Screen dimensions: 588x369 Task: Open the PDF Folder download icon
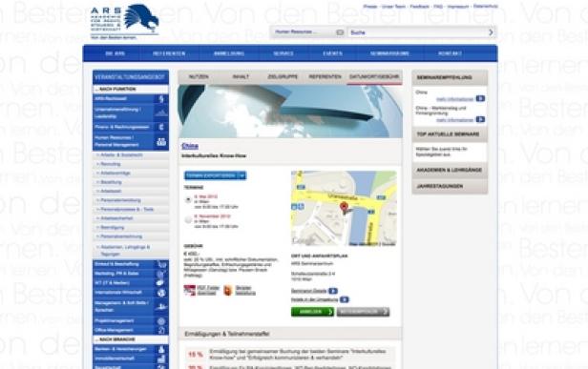pyautogui.click(x=190, y=290)
